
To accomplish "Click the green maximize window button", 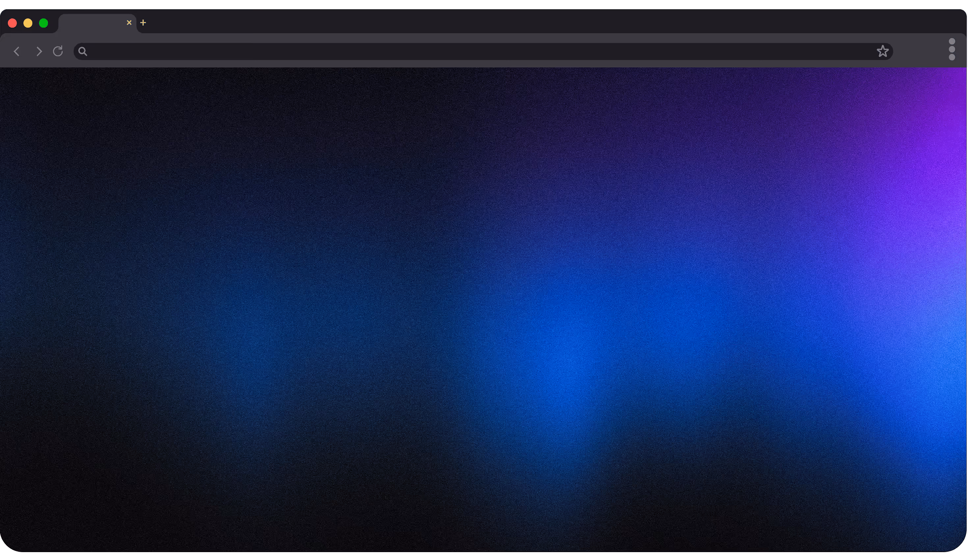I will point(43,23).
